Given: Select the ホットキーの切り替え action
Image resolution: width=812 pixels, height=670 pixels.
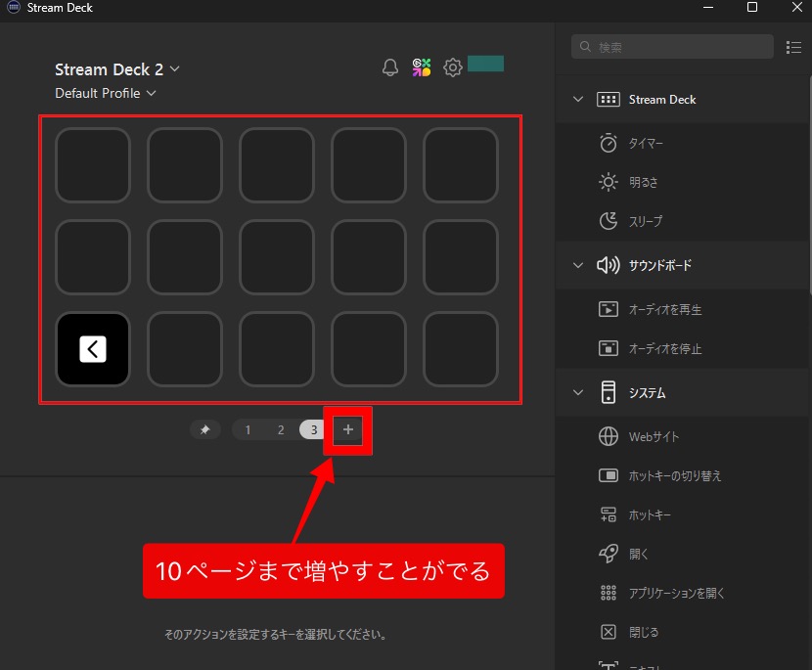Looking at the screenshot, I should (681, 475).
